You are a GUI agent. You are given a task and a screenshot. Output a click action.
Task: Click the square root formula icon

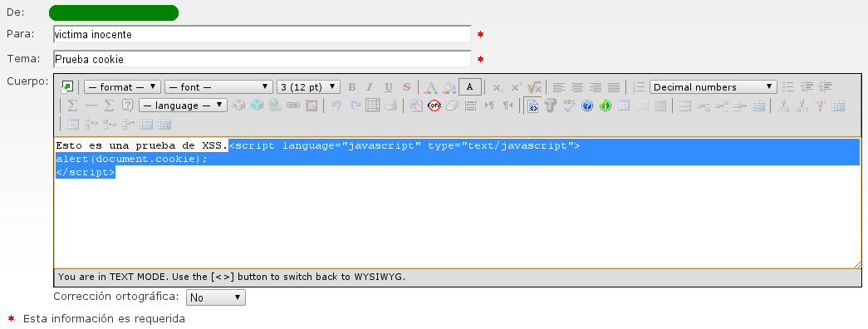point(534,87)
